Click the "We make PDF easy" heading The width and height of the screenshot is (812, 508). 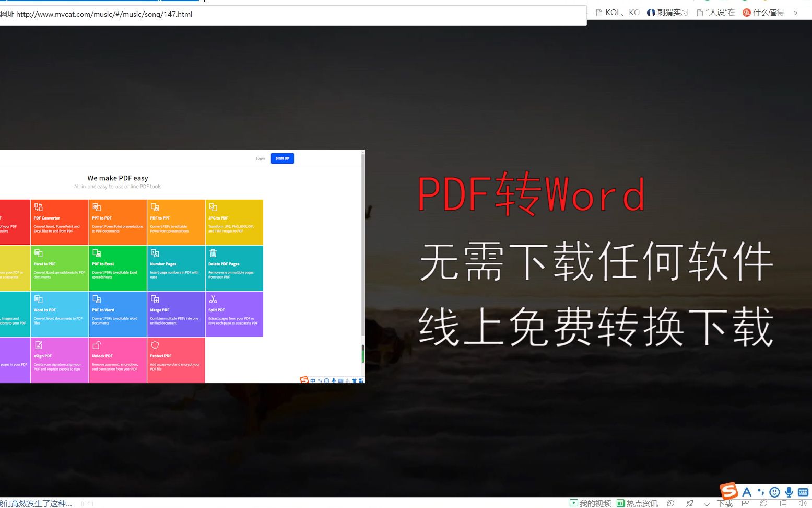[x=118, y=178]
